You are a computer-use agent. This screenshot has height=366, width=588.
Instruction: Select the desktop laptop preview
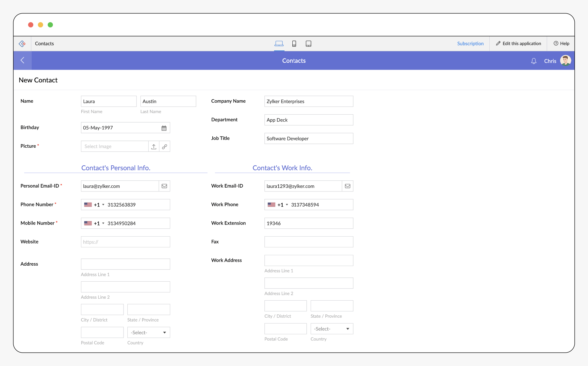tap(279, 44)
